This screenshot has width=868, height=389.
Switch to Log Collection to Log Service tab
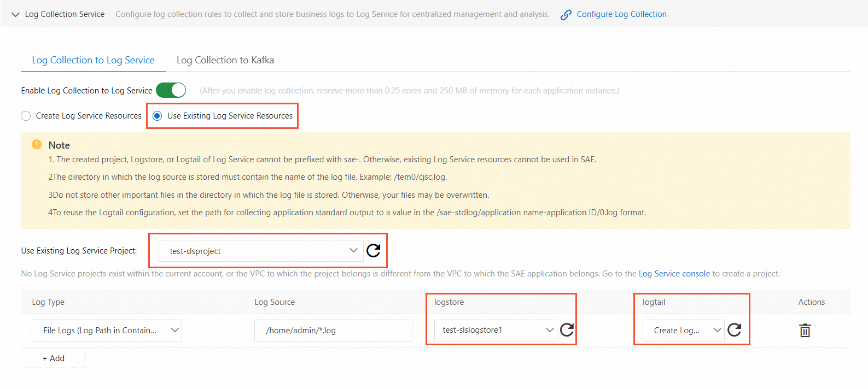pyautogui.click(x=93, y=60)
